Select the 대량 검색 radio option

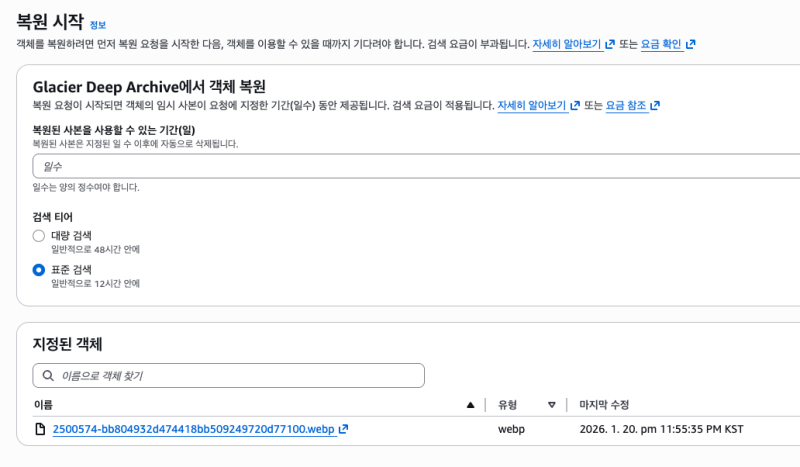pyautogui.click(x=39, y=236)
